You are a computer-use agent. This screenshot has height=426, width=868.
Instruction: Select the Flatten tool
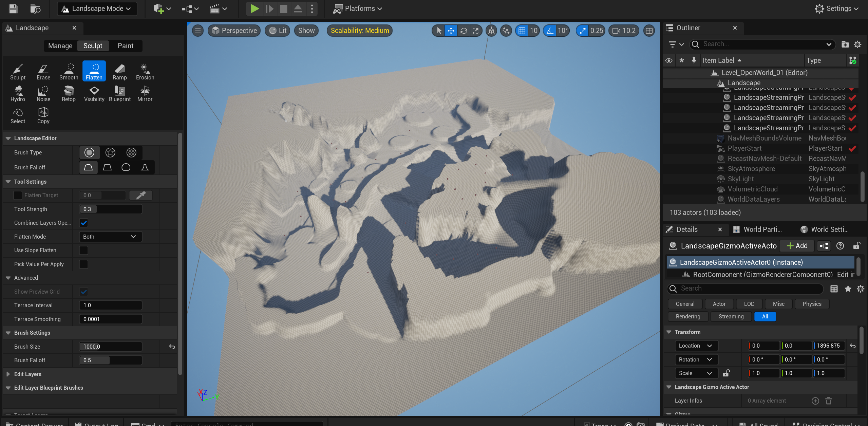(94, 72)
